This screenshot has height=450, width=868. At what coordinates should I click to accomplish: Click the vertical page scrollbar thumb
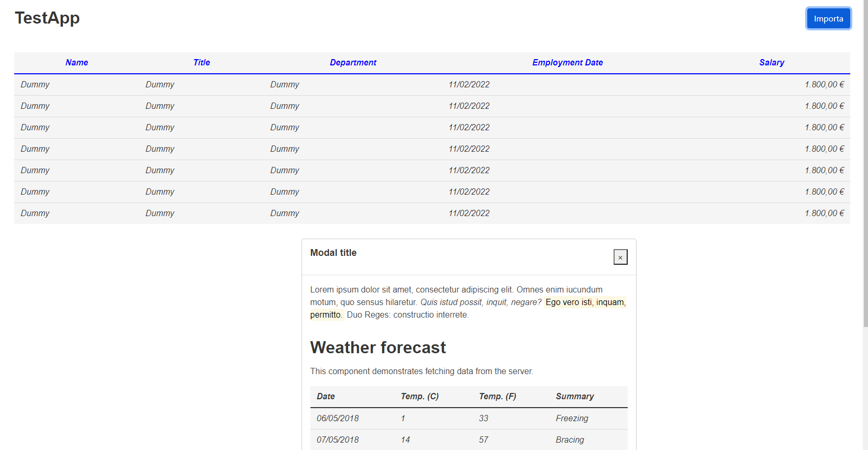865,163
